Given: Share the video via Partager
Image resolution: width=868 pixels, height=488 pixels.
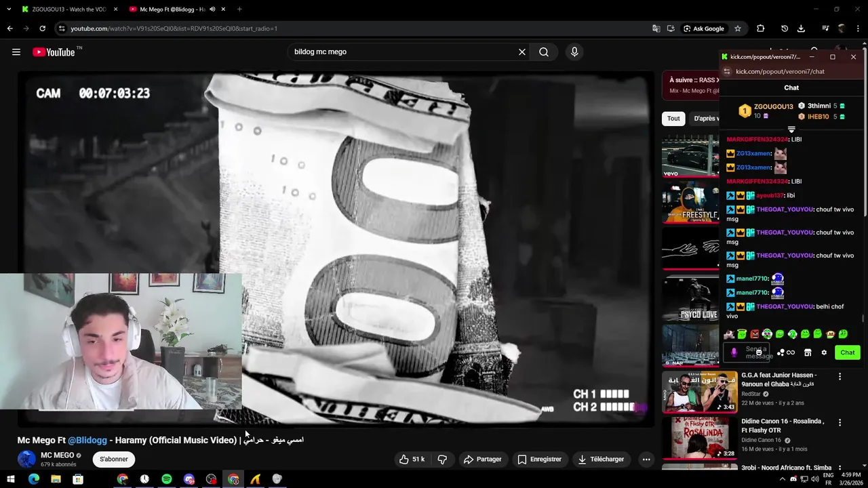Looking at the screenshot, I should coord(482,459).
